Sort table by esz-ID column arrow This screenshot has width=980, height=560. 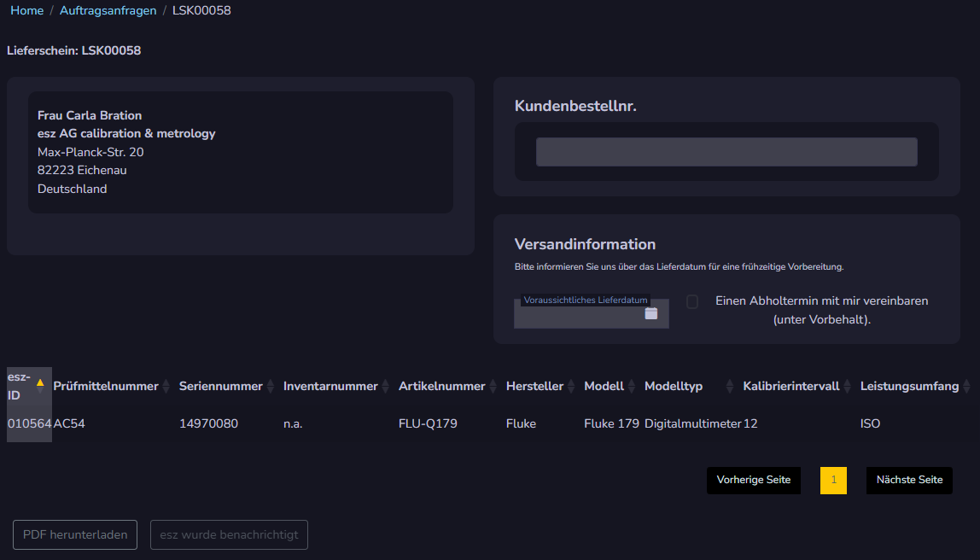tap(40, 383)
